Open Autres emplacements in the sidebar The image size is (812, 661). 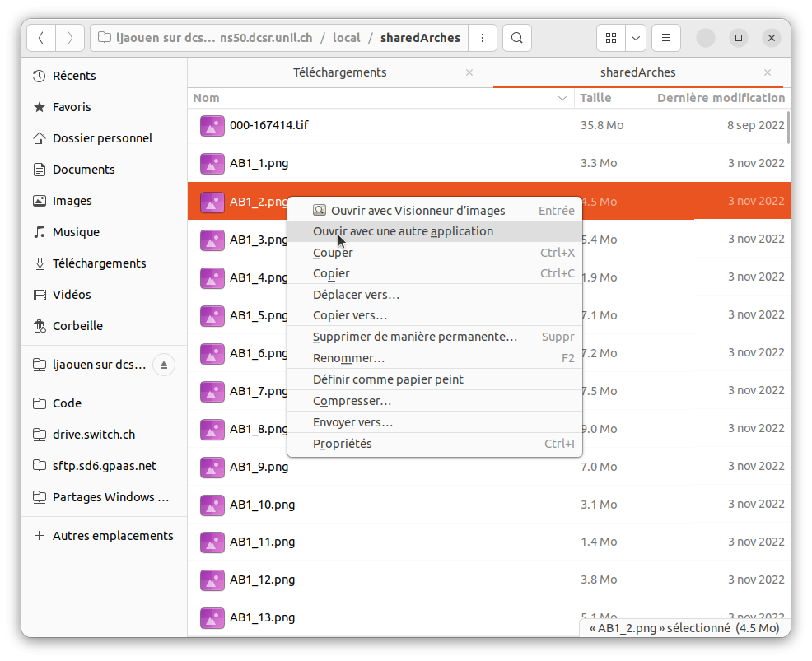[x=113, y=536]
